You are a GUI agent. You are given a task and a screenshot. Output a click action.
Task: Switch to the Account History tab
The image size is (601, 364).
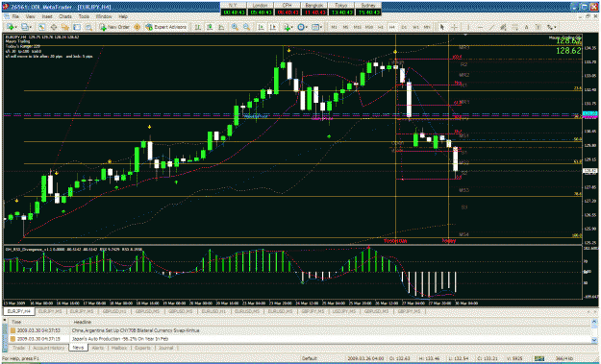48,348
